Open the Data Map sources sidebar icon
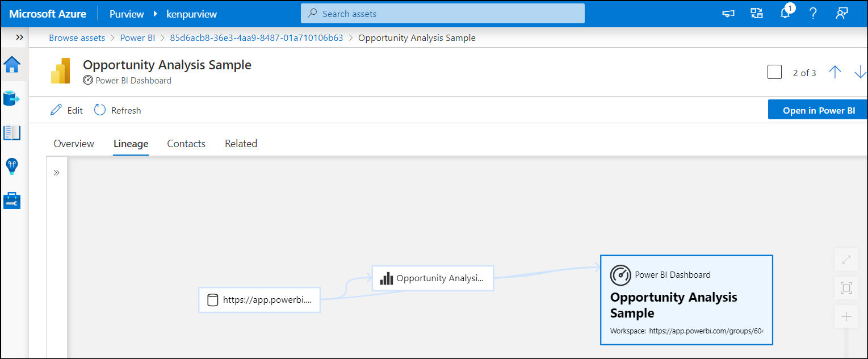 tap(12, 99)
